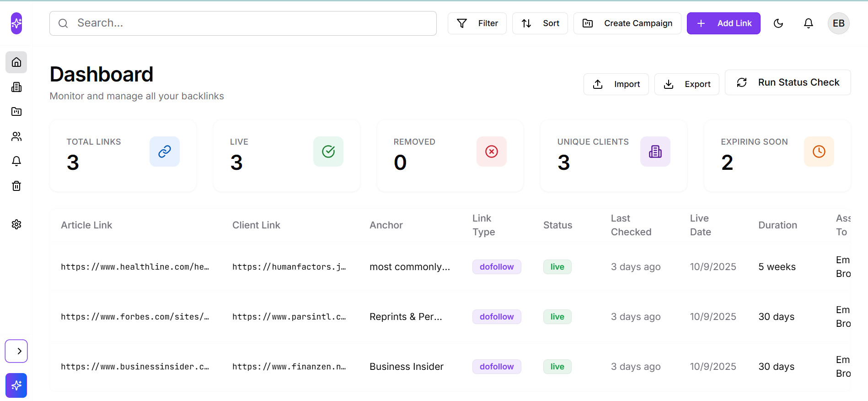Open the Sort options
This screenshot has width=868, height=401.
(540, 23)
